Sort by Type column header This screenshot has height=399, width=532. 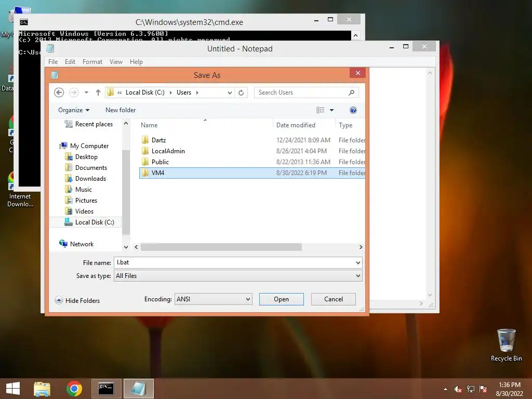(x=350, y=125)
